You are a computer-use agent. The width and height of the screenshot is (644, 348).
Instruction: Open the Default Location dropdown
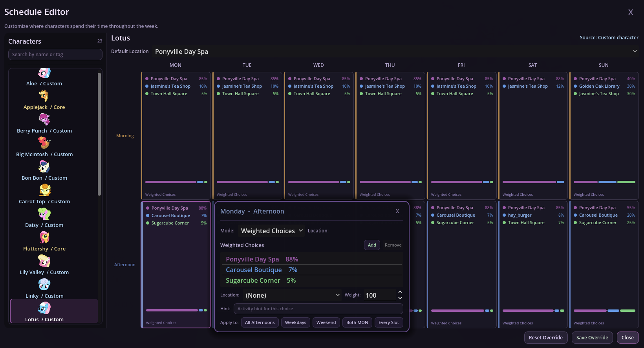point(395,52)
